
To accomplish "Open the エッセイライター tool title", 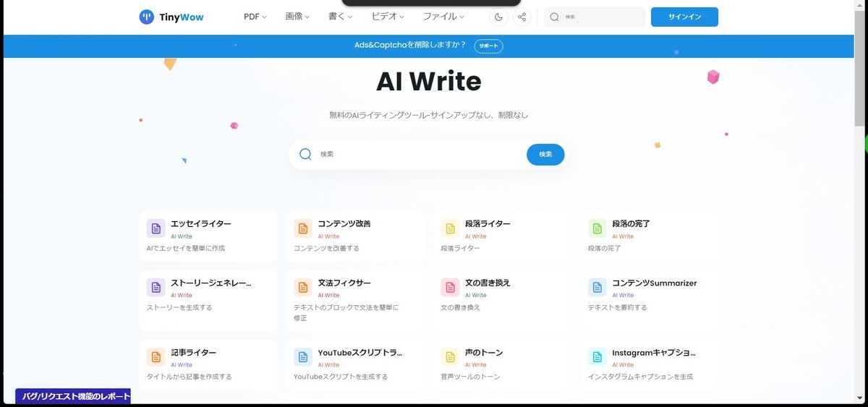I will pos(201,224).
